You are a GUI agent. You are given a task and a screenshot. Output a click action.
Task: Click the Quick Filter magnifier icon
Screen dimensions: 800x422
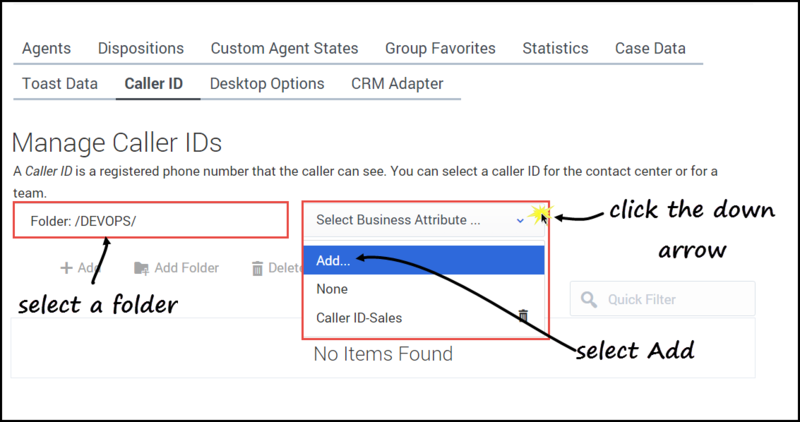click(589, 299)
